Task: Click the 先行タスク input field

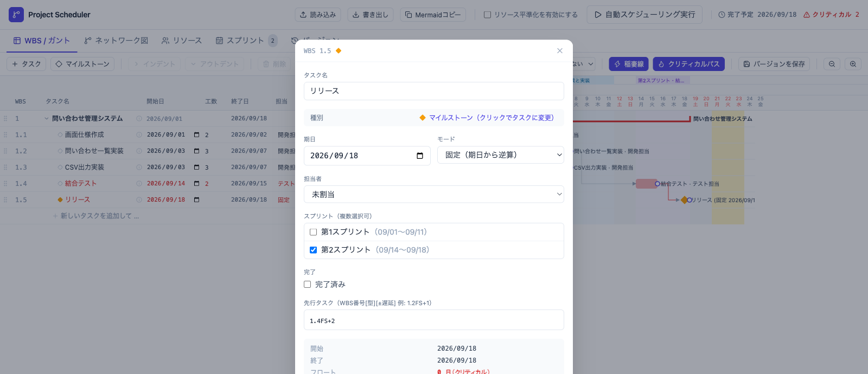Action: 434,320
